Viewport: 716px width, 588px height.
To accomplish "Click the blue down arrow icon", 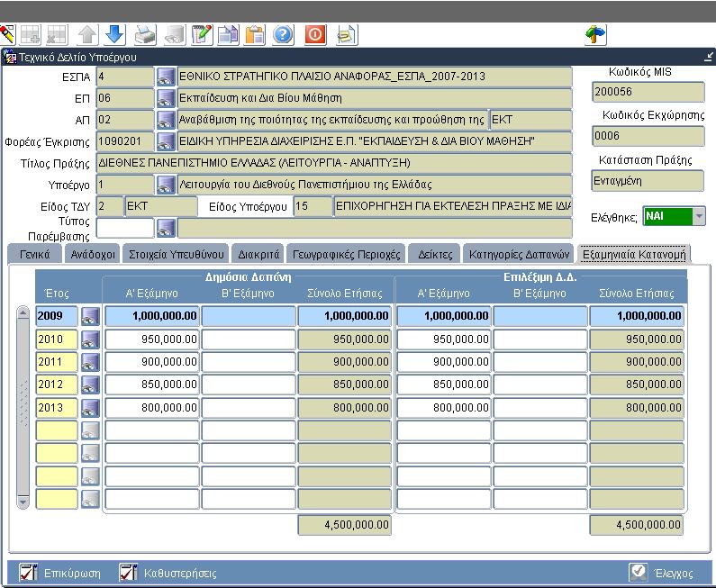I will [114, 35].
